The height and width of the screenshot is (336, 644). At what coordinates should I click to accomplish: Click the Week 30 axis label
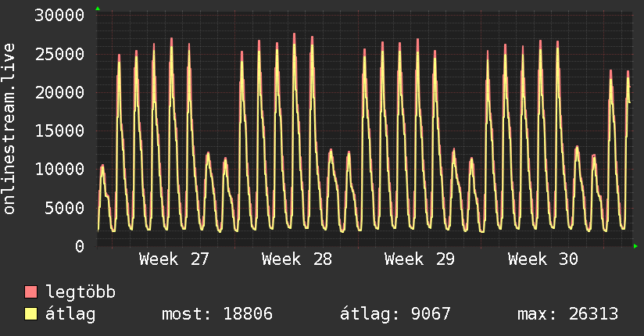[543, 259]
